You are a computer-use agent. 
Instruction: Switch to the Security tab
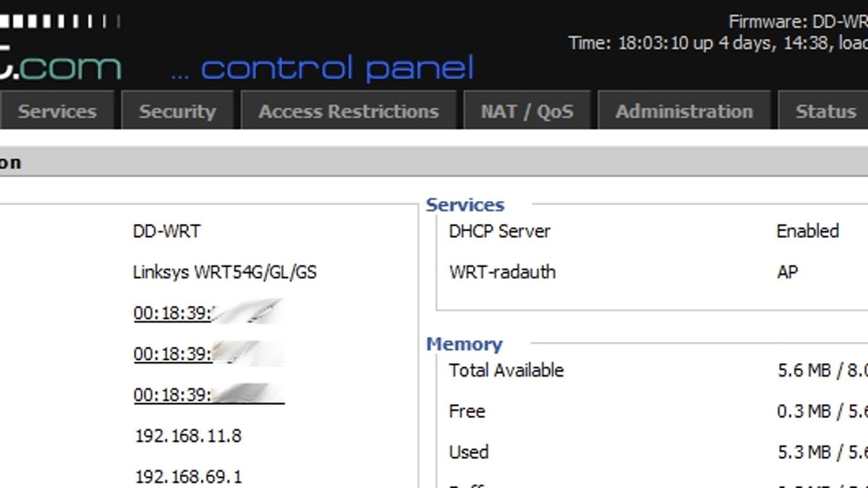click(177, 111)
